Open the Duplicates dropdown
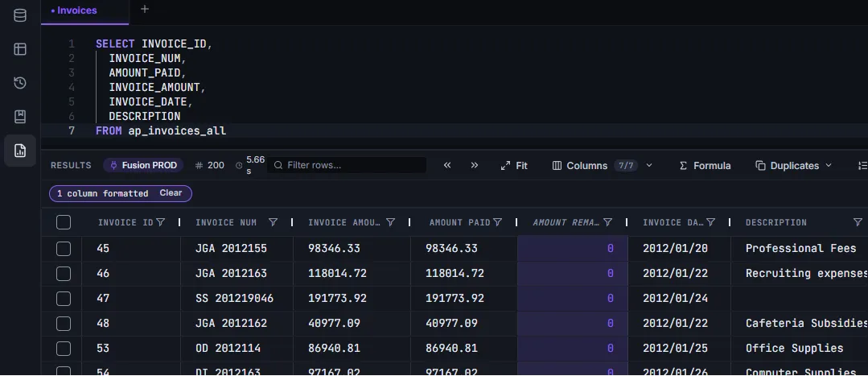Viewport: 868px width, 376px height. click(x=793, y=165)
